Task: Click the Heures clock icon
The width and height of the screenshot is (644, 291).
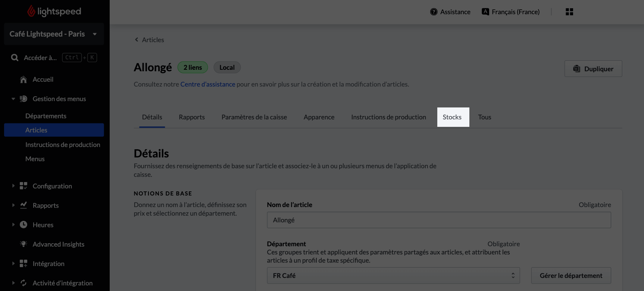Action: point(24,225)
